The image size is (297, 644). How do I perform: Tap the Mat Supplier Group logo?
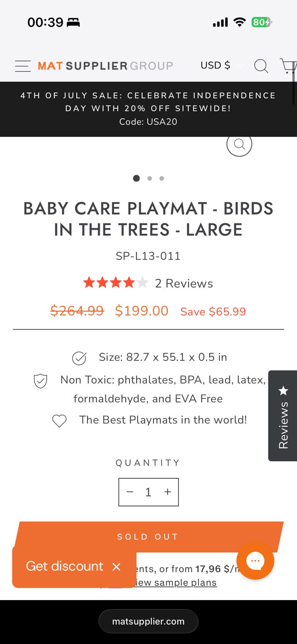[x=105, y=66]
